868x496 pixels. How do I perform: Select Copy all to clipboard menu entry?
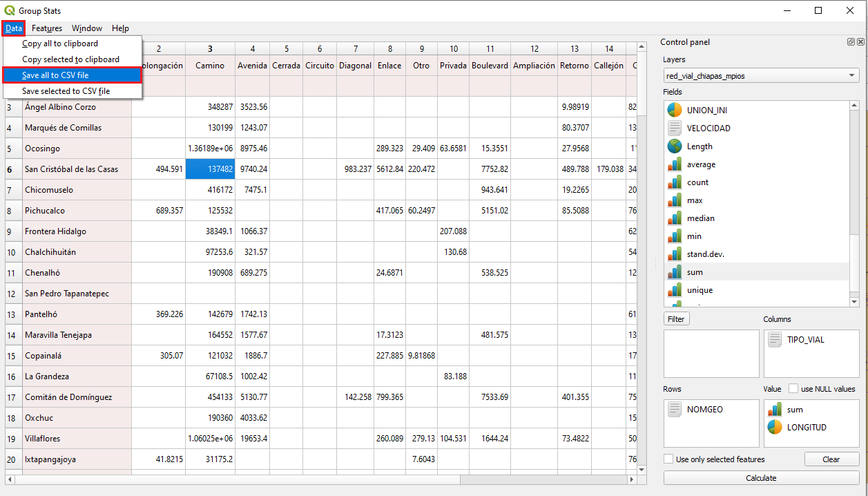coord(60,44)
